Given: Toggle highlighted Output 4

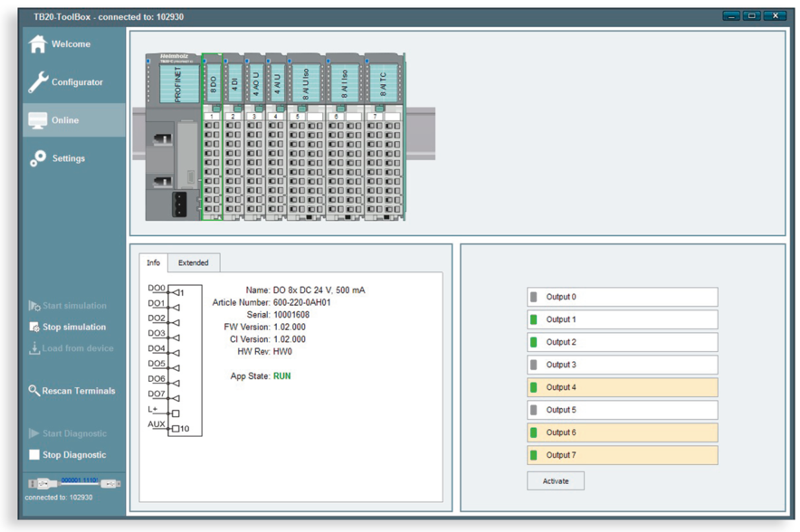Looking at the screenshot, I should coord(623,387).
